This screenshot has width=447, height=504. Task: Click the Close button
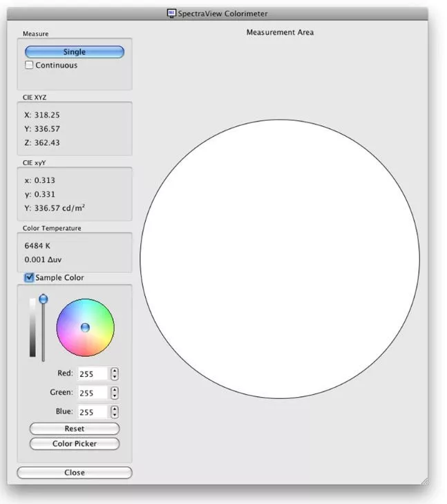coord(75,472)
